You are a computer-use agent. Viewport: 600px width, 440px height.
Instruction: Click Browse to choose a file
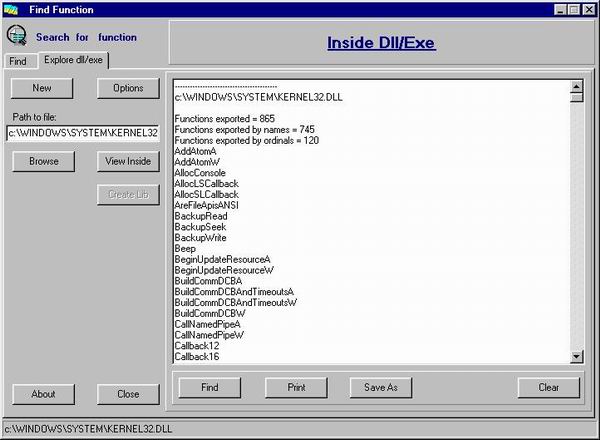44,161
